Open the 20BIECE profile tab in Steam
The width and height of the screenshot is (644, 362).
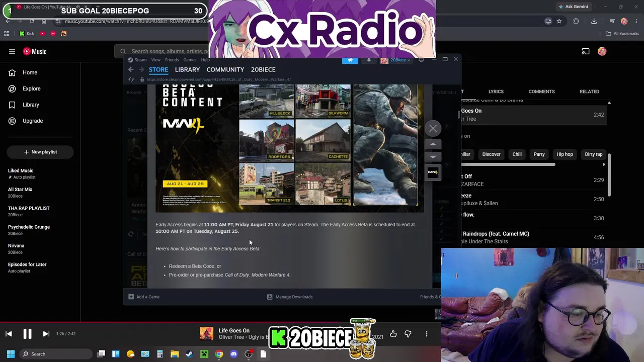coord(263,69)
